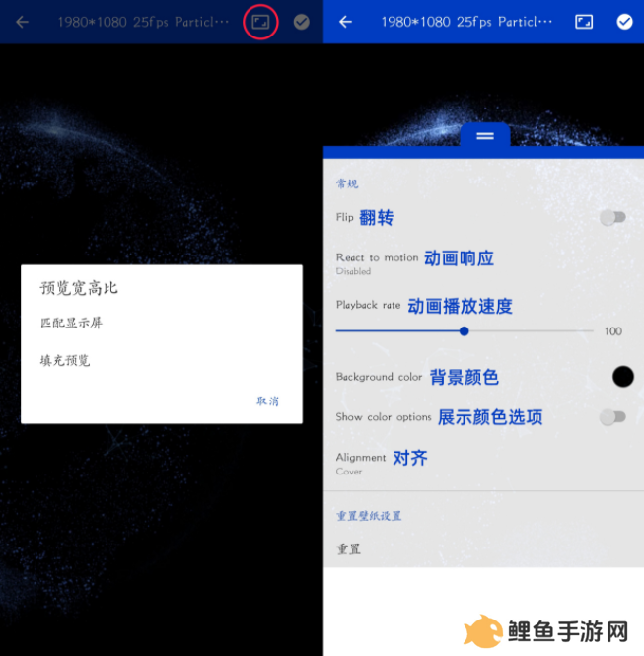Click right screen wallpaper title text

466,22
